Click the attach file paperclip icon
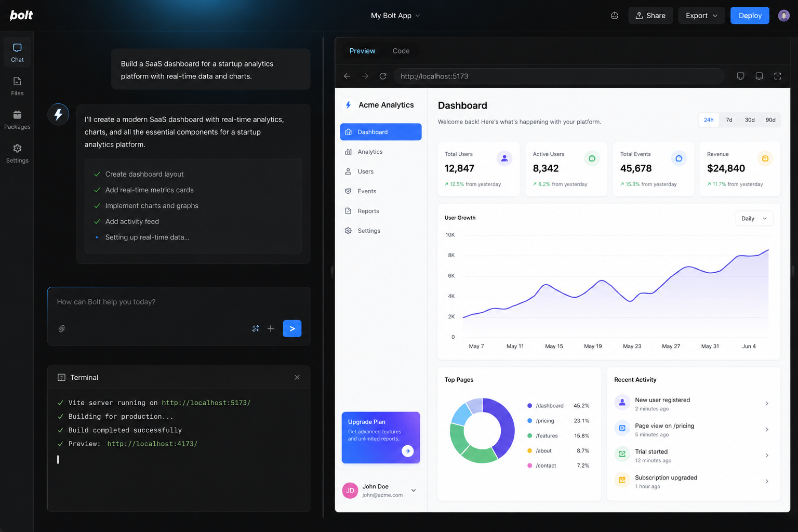This screenshot has height=532, width=798. tap(62, 329)
